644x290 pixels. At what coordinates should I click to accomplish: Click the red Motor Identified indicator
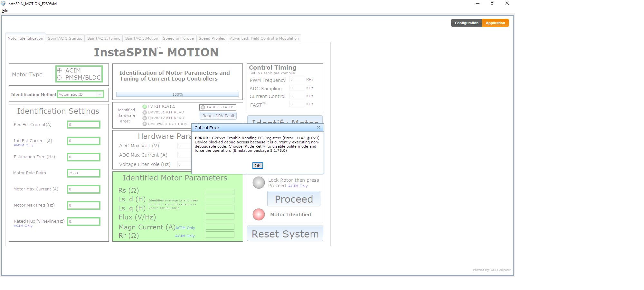point(259,215)
